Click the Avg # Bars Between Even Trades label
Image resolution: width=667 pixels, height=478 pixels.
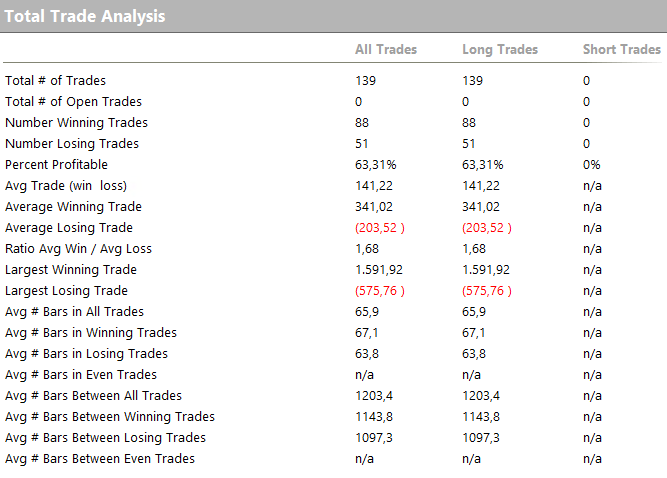(100, 459)
